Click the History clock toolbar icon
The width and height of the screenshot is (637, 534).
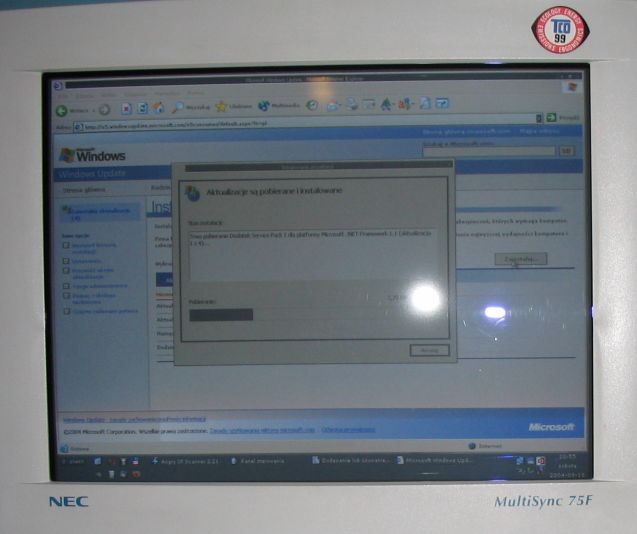pyautogui.click(x=312, y=105)
